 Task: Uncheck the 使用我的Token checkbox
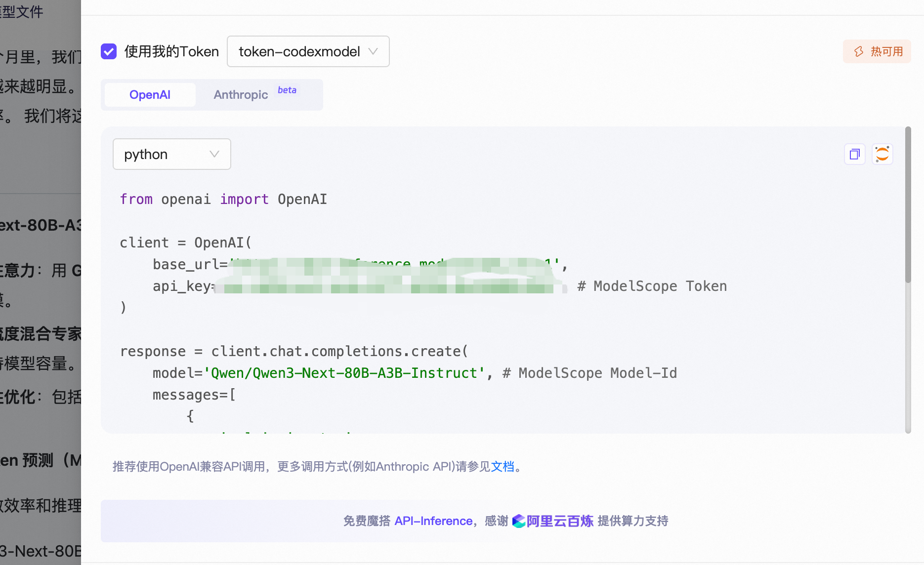(109, 51)
